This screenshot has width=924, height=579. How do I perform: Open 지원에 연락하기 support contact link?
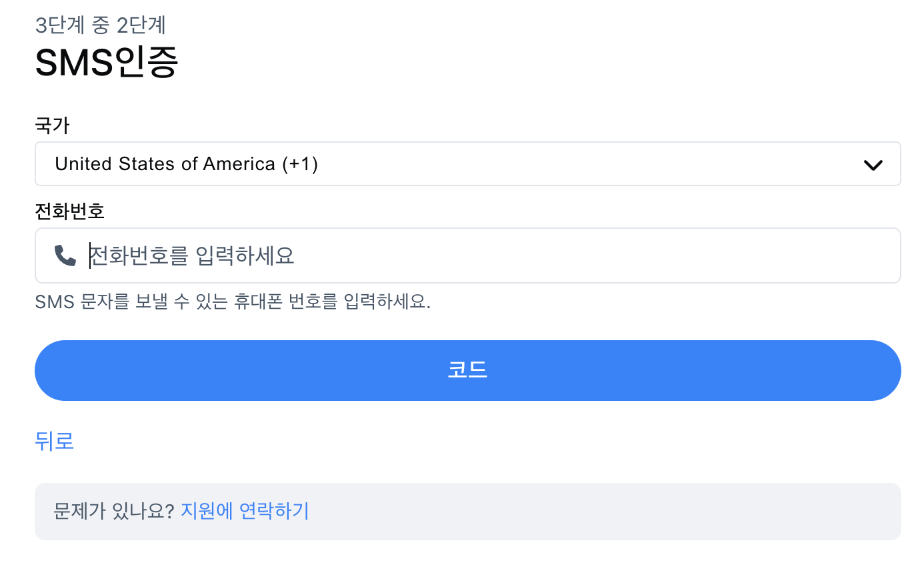pos(243,511)
